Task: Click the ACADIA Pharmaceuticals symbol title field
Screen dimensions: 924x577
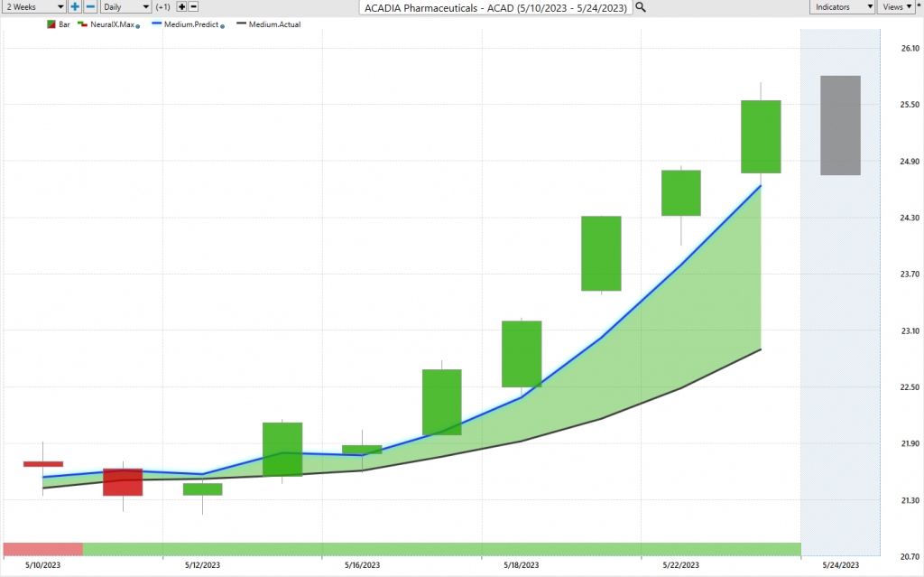Action: coord(495,7)
